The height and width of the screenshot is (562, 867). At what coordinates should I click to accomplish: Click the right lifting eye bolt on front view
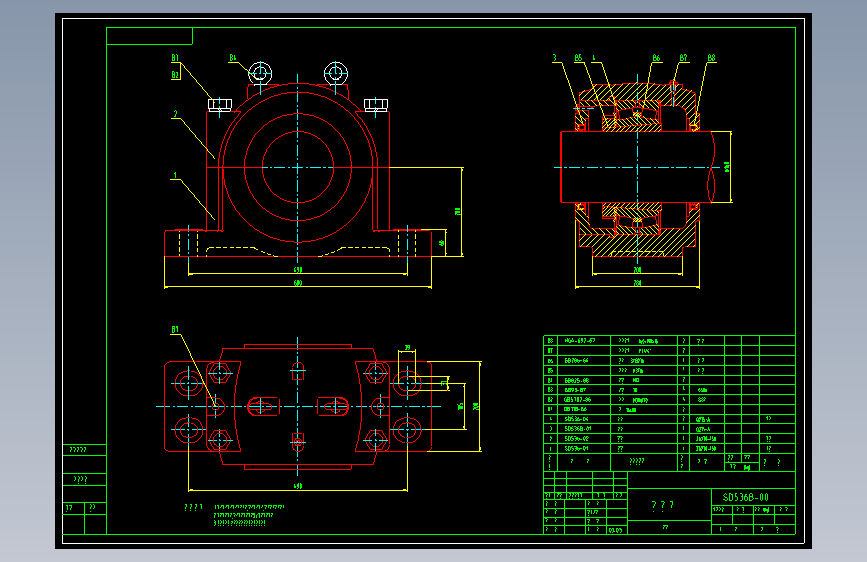coord(336,73)
